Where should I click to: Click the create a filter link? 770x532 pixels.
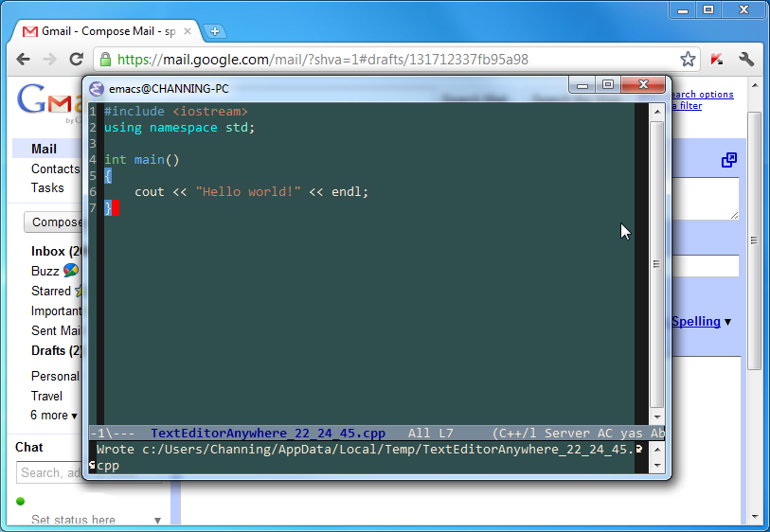(x=687, y=105)
